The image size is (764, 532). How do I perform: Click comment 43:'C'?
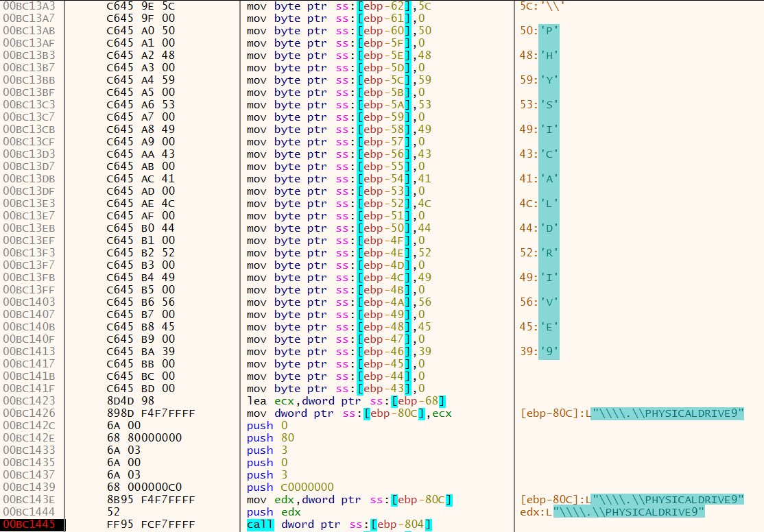(x=539, y=154)
